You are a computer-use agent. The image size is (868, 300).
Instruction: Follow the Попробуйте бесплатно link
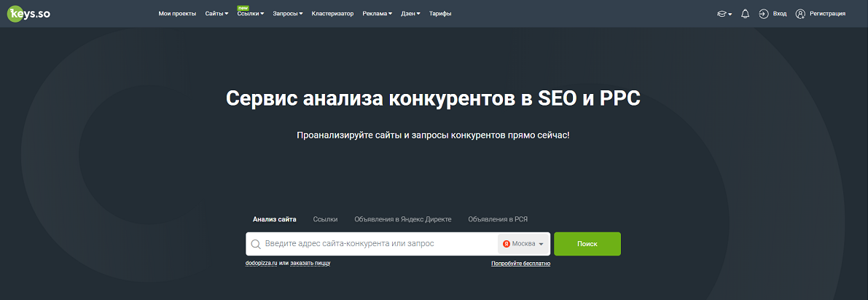[x=520, y=263]
